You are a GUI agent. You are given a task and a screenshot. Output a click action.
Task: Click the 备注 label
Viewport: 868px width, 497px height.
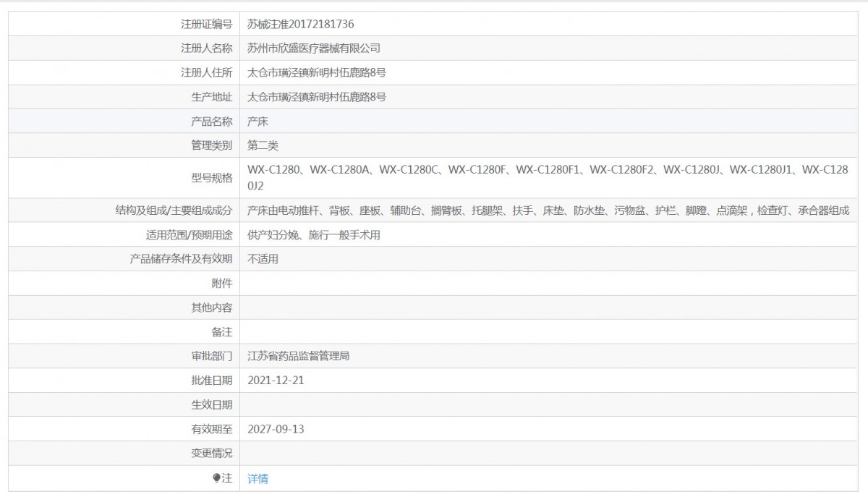pos(222,332)
